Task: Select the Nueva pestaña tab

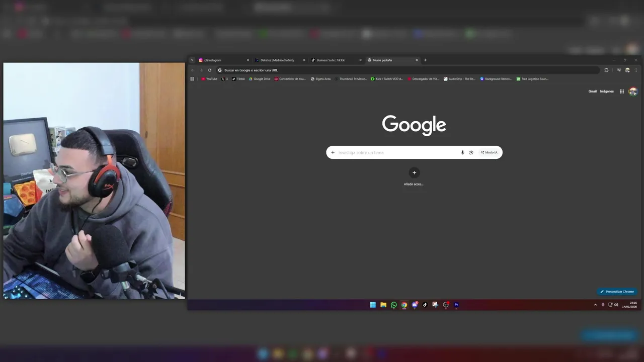Action: coord(393,60)
